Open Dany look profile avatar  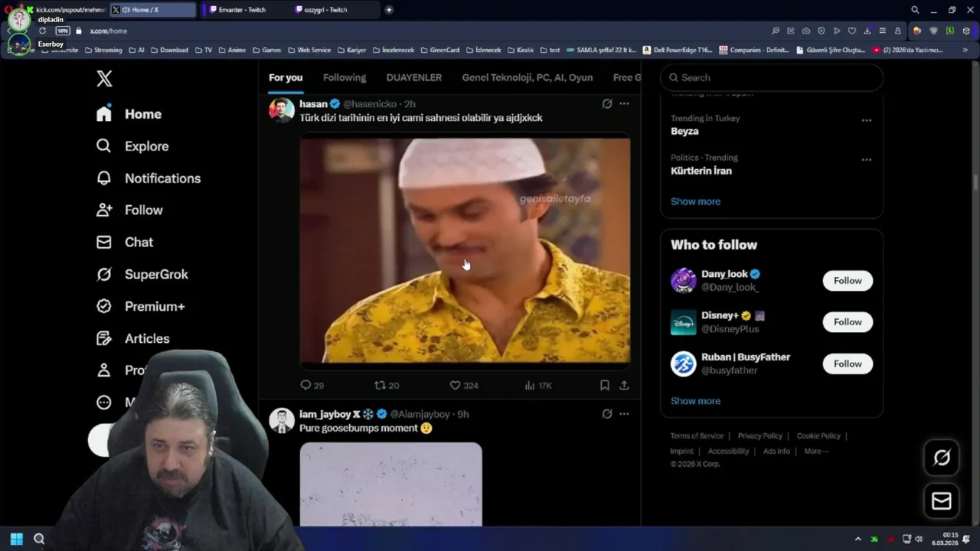[684, 281]
